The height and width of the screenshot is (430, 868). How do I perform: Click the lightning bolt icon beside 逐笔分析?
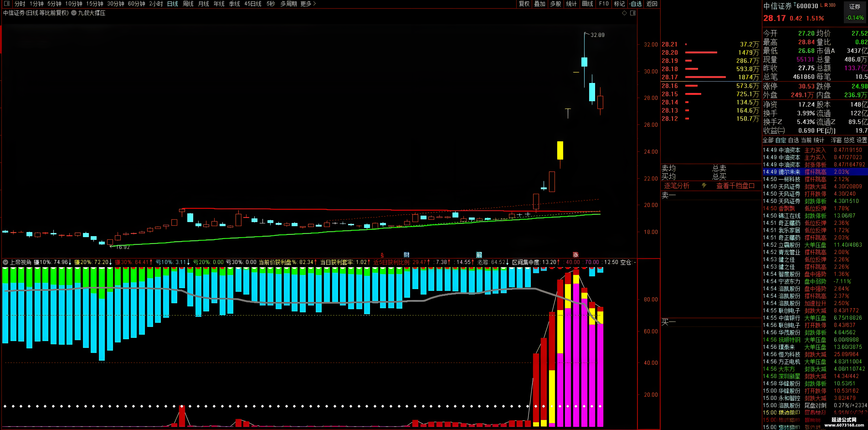pyautogui.click(x=704, y=186)
